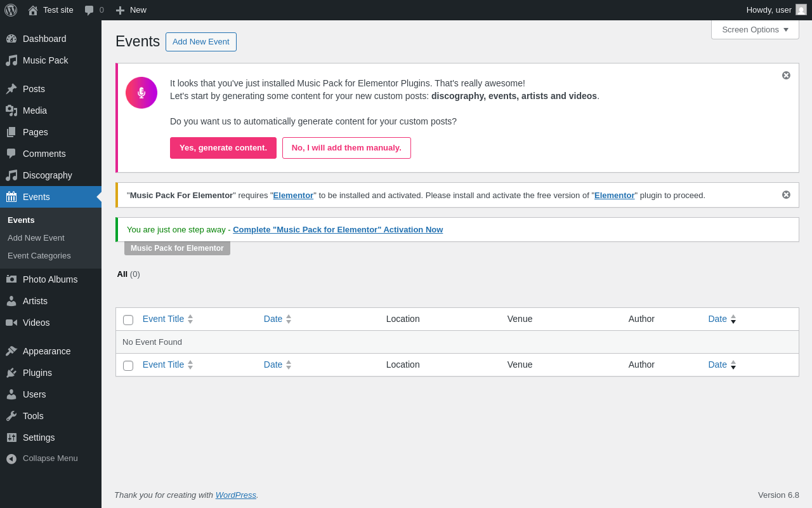Click No, I will add them manually

[x=346, y=148]
